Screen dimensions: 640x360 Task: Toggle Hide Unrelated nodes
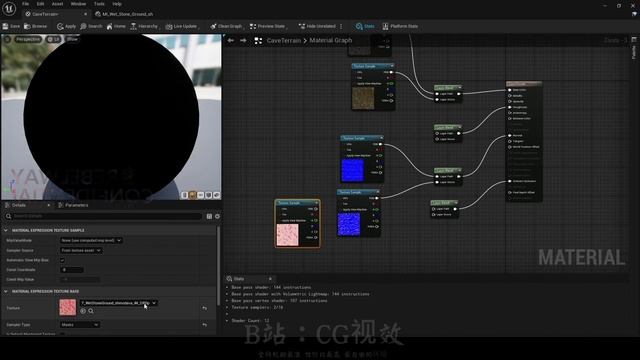click(x=317, y=26)
